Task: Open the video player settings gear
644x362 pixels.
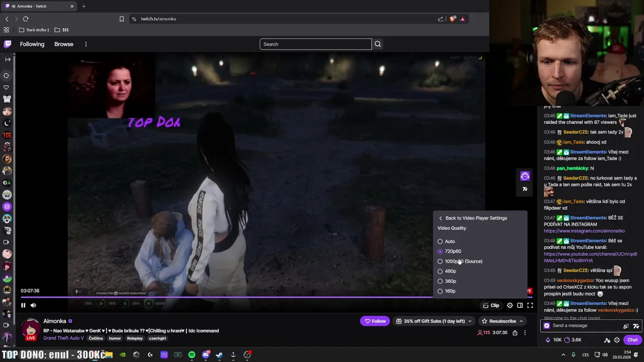Action: click(x=510, y=305)
